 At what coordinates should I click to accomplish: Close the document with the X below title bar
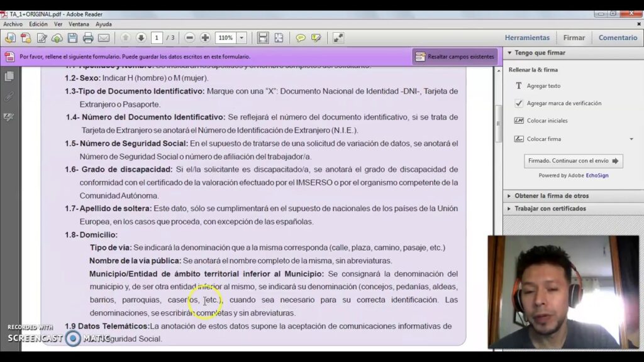(639, 25)
